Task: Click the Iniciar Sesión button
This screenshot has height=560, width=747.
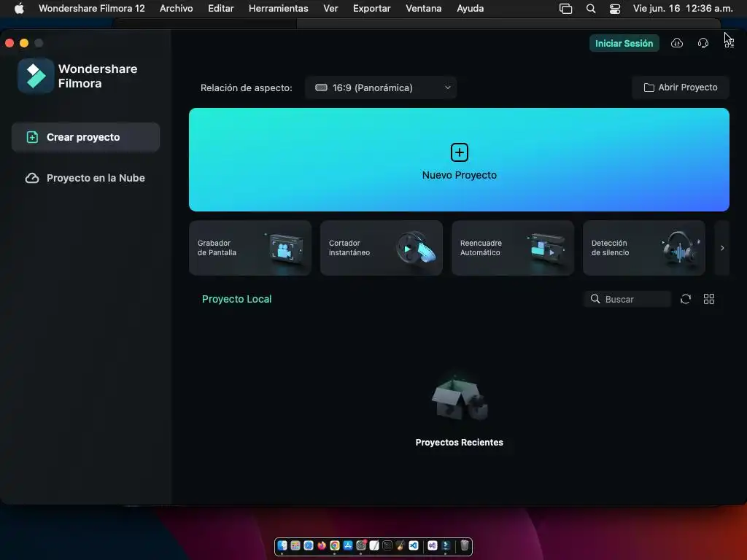Action: [624, 43]
